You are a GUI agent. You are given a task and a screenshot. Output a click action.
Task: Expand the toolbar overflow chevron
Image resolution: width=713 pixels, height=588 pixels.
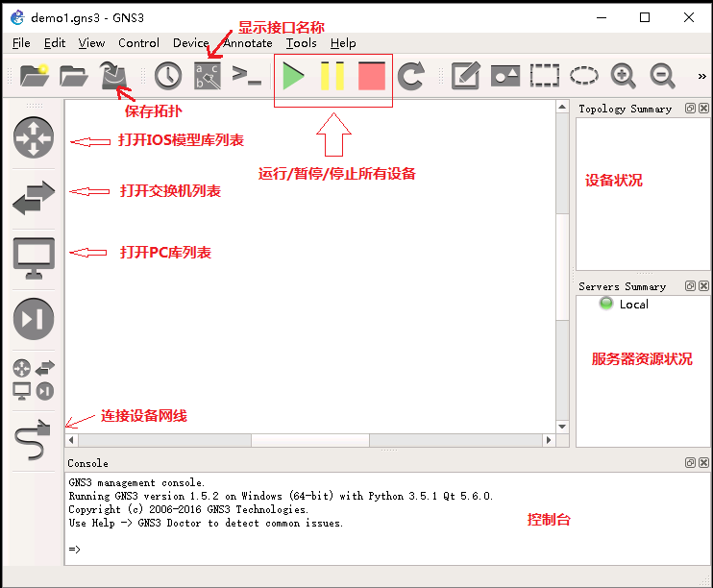[702, 76]
